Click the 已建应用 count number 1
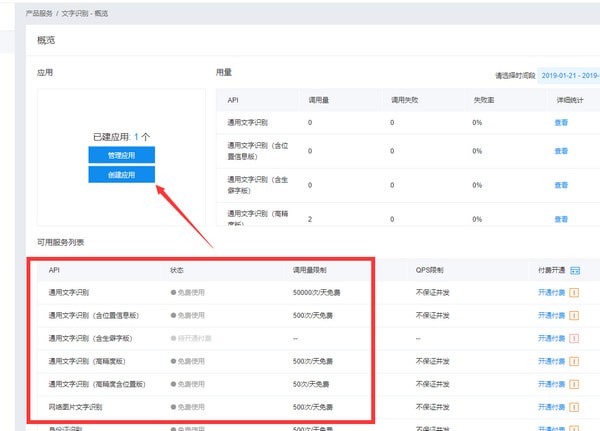The image size is (600, 431). click(136, 137)
